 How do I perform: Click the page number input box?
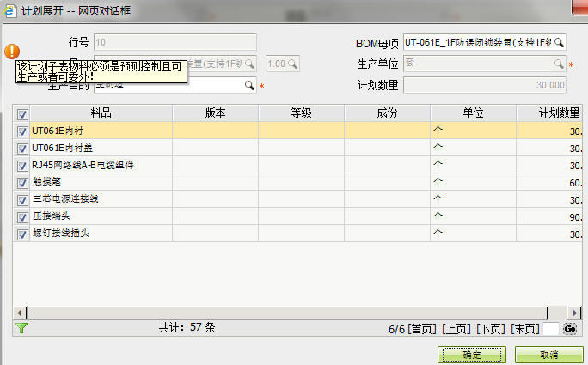(551, 329)
